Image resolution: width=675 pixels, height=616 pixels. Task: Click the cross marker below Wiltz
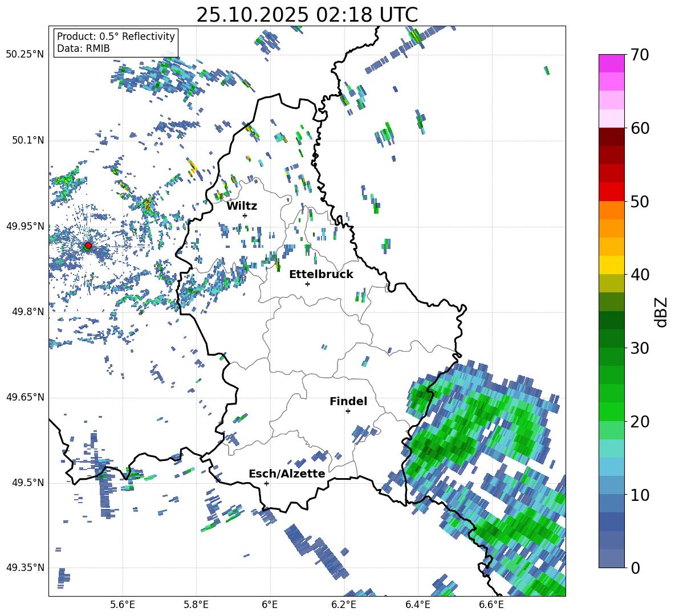(245, 215)
